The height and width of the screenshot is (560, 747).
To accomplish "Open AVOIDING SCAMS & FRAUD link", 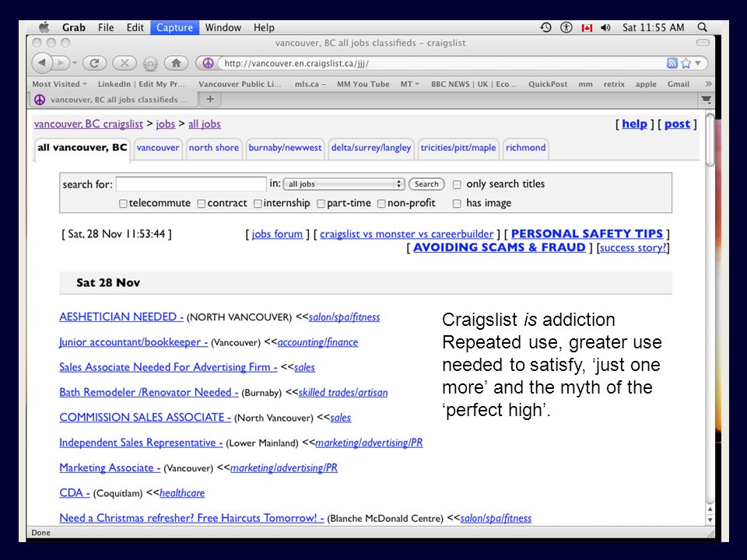I will (500, 247).
